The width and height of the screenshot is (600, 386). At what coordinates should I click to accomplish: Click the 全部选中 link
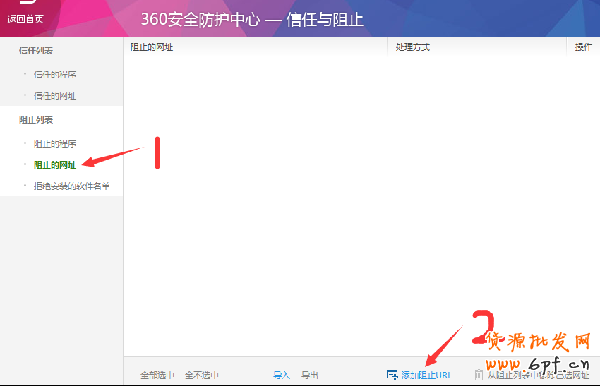(x=157, y=375)
